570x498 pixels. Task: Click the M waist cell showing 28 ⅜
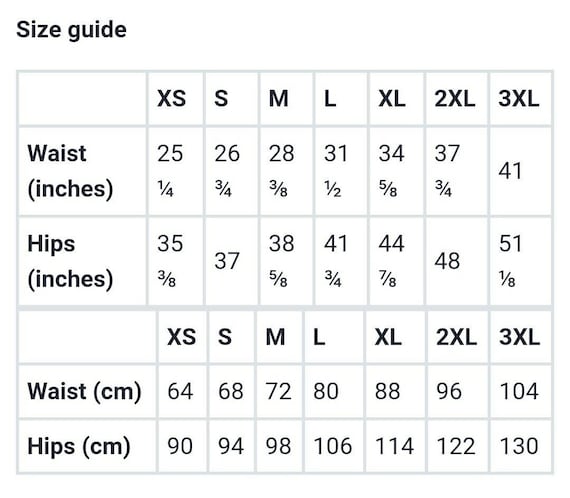286,171
